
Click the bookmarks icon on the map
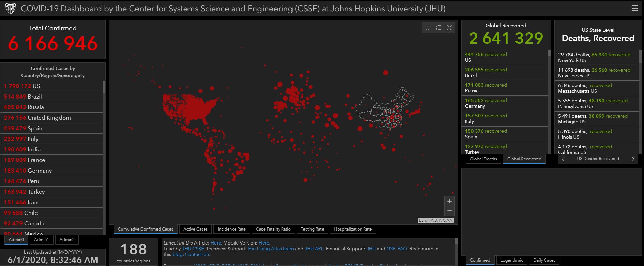[x=428, y=28]
